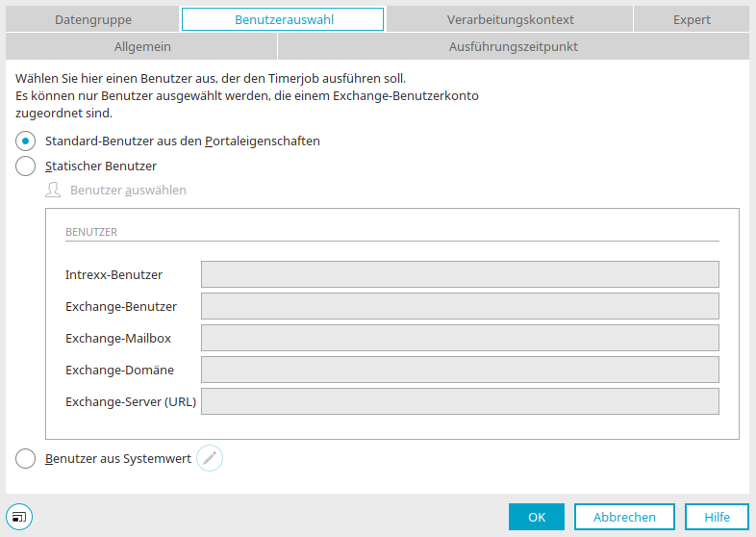This screenshot has width=756, height=537.
Task: Click the Exchange-Benutzer label
Action: [x=121, y=306]
